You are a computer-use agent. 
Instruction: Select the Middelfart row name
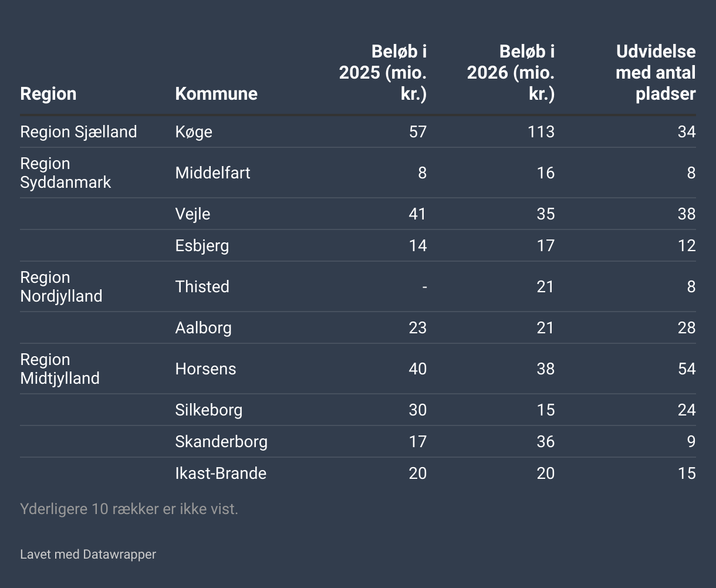pos(212,173)
